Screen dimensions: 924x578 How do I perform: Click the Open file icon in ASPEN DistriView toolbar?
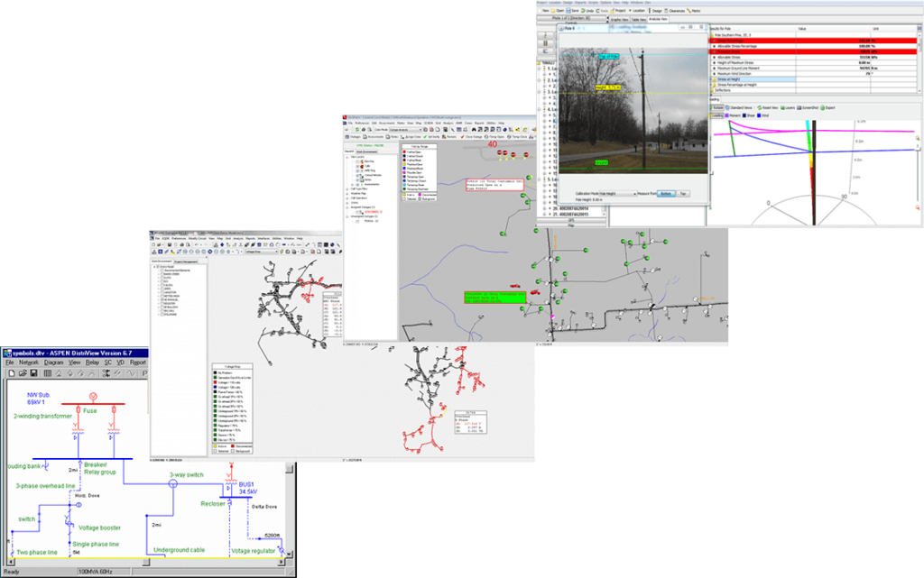coord(23,373)
